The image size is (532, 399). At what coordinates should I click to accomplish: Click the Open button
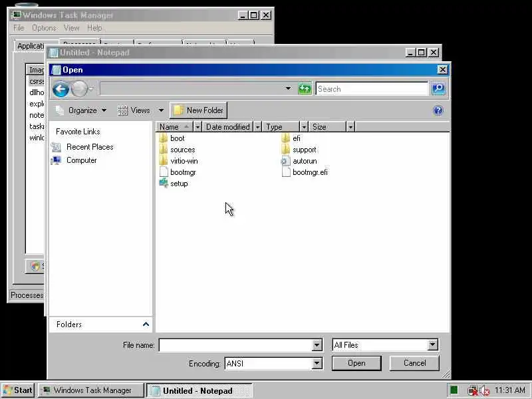tap(356, 363)
